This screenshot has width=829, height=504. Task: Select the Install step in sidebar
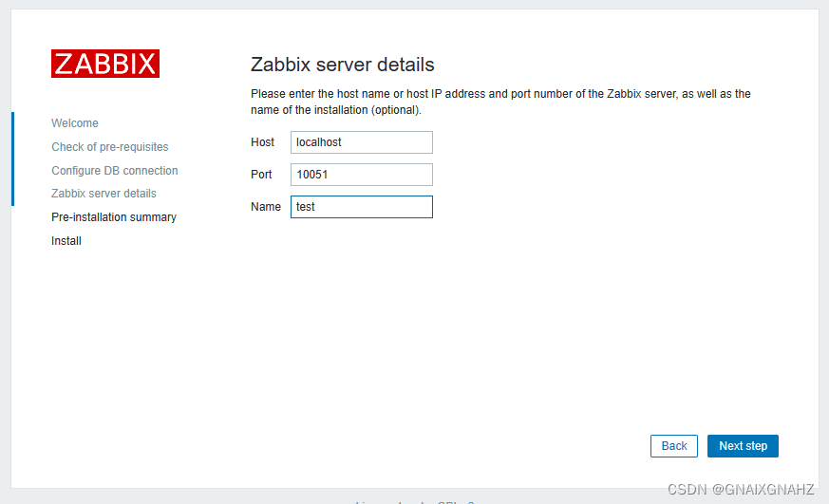(x=66, y=241)
